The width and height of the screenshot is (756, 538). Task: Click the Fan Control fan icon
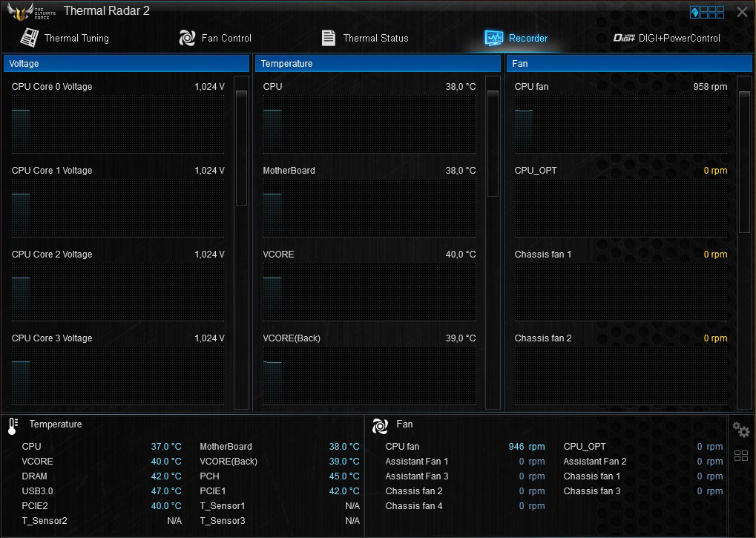pos(187,38)
